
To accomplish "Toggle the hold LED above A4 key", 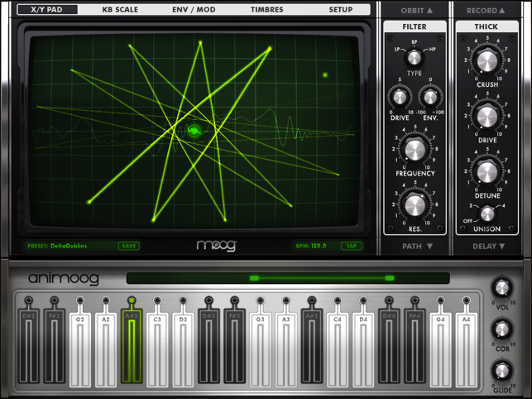I will click(x=466, y=300).
